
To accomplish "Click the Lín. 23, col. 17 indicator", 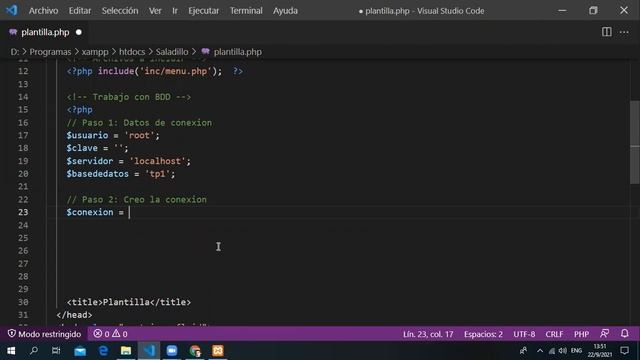I will 428,334.
